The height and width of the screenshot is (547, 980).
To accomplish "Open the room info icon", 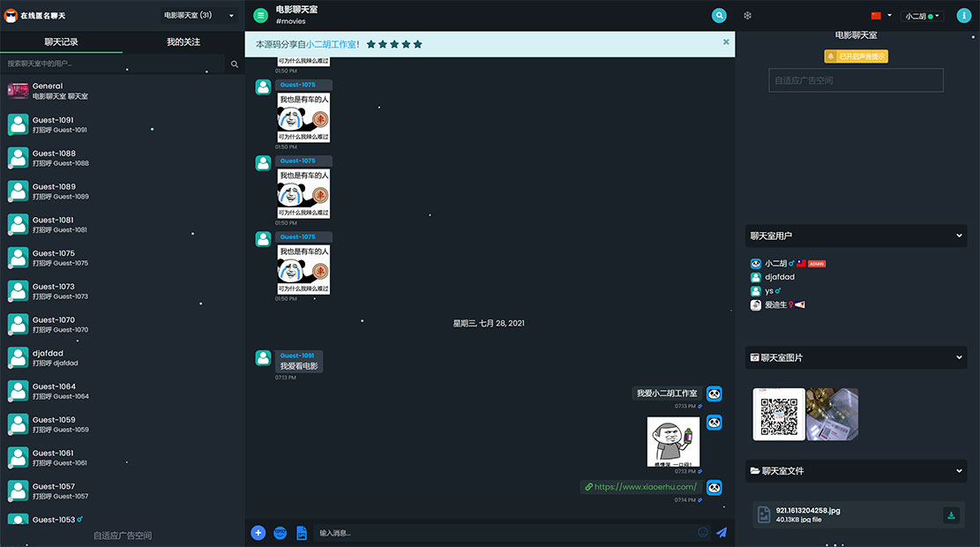I will tap(964, 15).
